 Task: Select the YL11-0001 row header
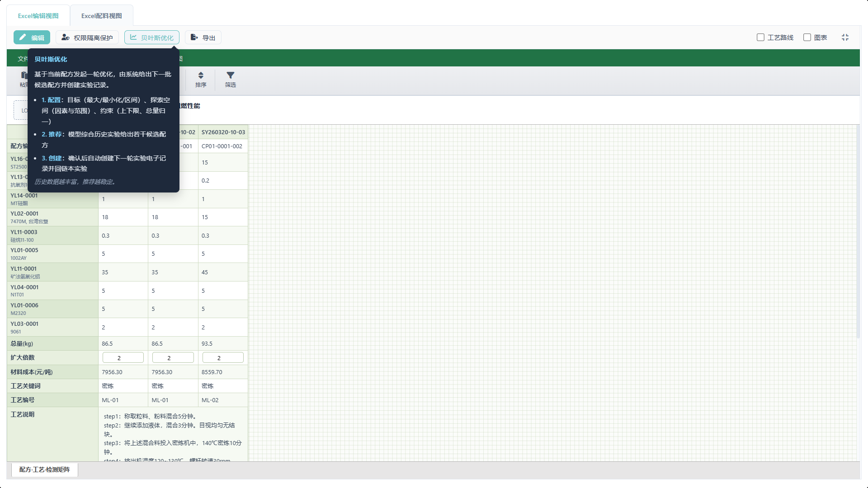[53, 272]
